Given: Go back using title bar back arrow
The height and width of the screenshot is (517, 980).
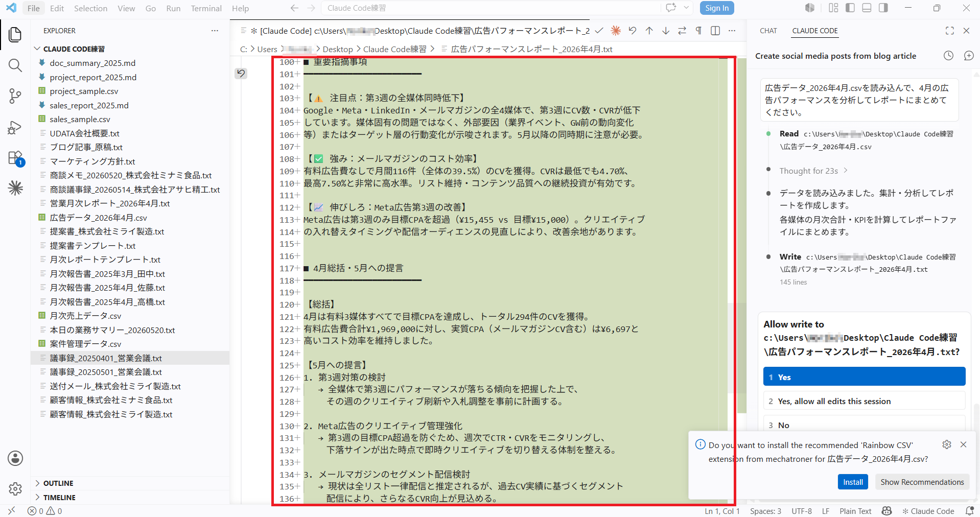Looking at the screenshot, I should pos(294,8).
